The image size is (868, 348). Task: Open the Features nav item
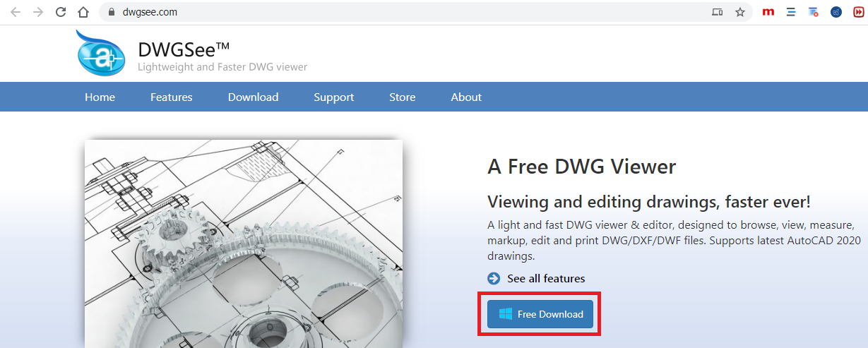click(x=171, y=97)
